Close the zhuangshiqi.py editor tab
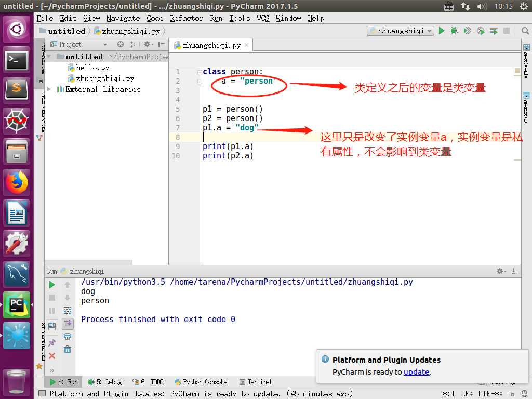The width and height of the screenshot is (532, 399). 247,45
